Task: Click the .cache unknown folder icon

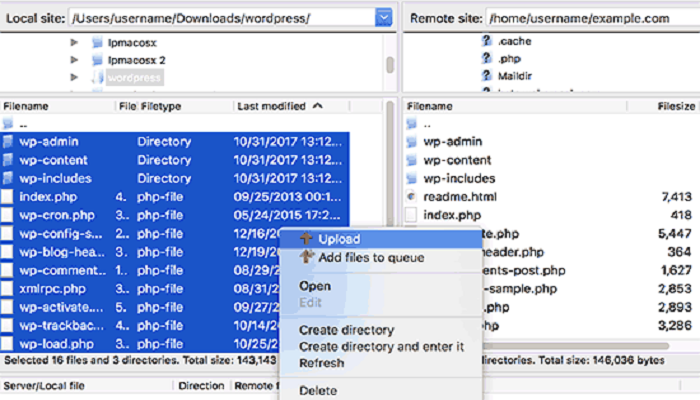Action: tap(486, 41)
